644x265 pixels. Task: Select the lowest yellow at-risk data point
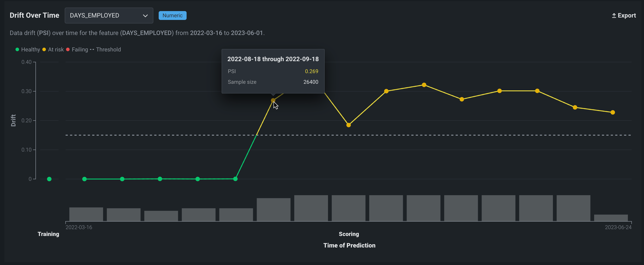pyautogui.click(x=349, y=125)
